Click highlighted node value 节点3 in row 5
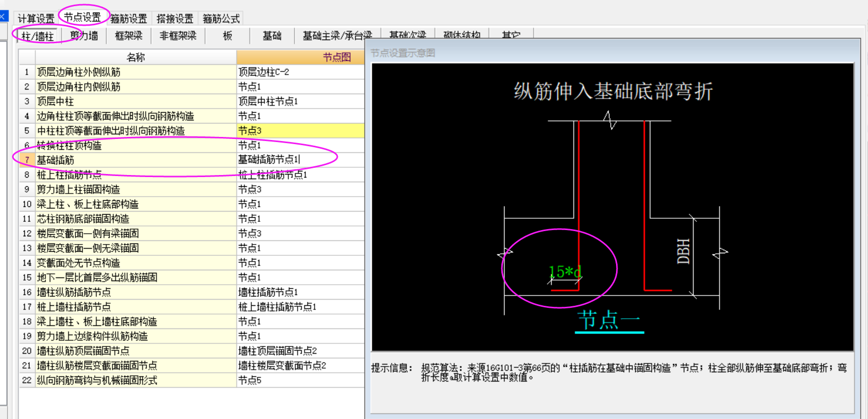The image size is (868, 419). point(300,131)
